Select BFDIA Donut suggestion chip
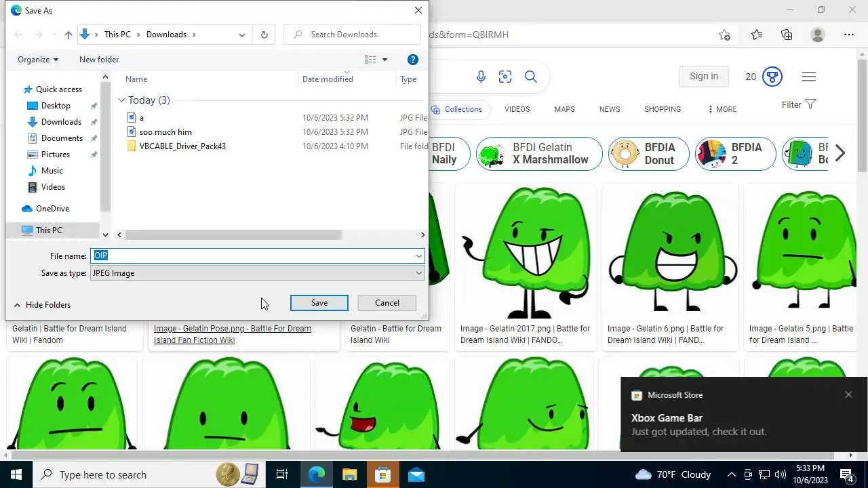This screenshot has height=488, width=868. [649, 154]
